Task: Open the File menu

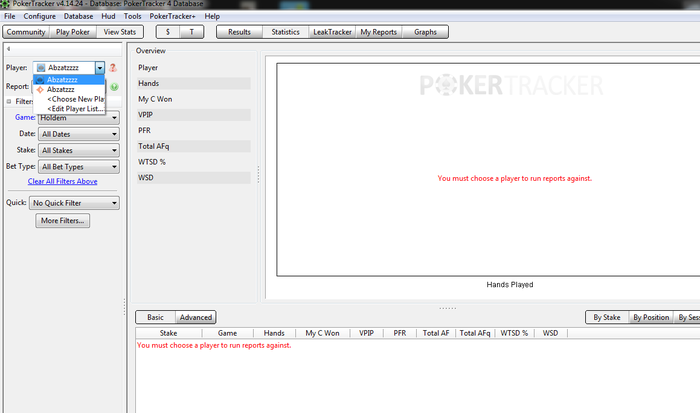Action: click(10, 16)
